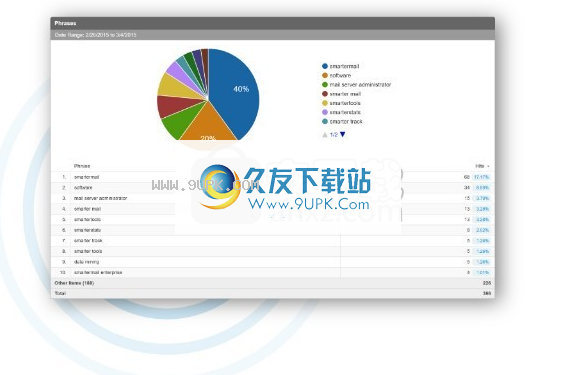Select table row 4 smarter mail
Image resolution: width=576 pixels, height=375 pixels.
tap(87, 209)
